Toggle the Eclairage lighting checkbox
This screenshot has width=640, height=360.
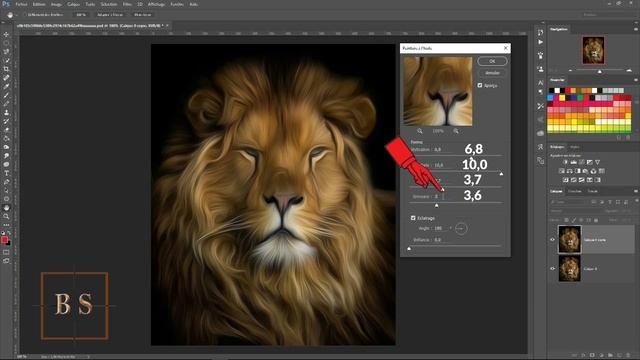tap(413, 218)
